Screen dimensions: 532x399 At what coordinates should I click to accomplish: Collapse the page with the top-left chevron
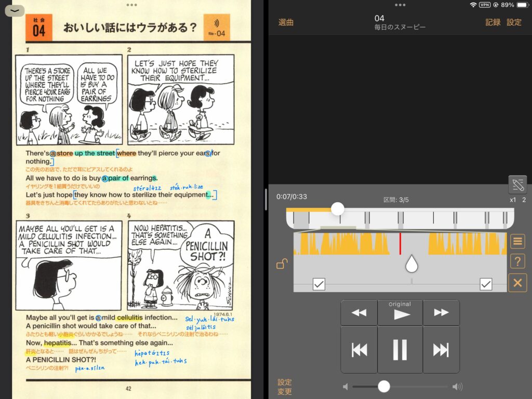(15, 11)
